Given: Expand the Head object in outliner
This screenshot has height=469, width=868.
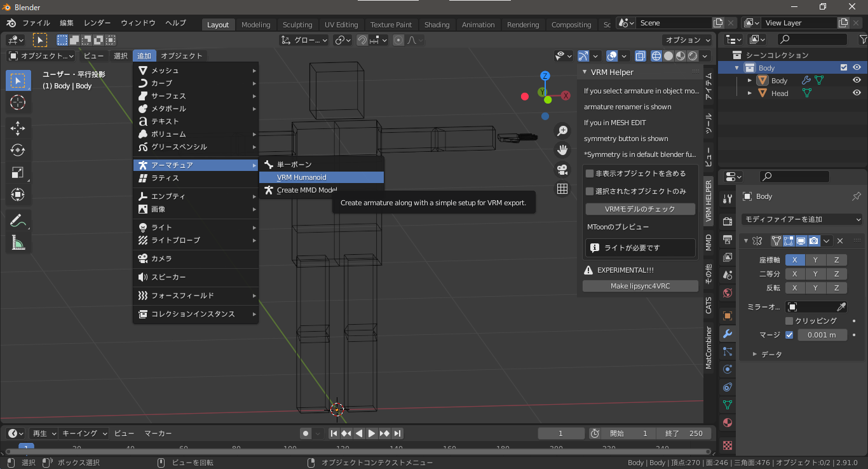Looking at the screenshot, I should coord(750,93).
